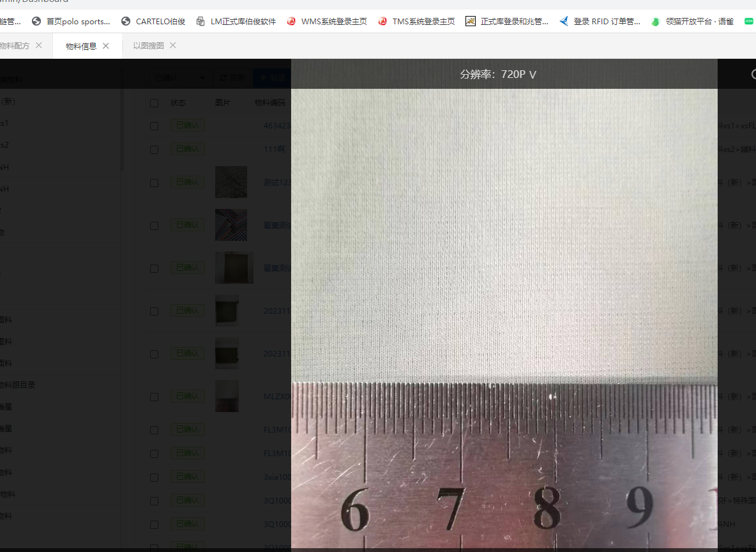
Task: Open material code link 111啊
Action: point(275,149)
